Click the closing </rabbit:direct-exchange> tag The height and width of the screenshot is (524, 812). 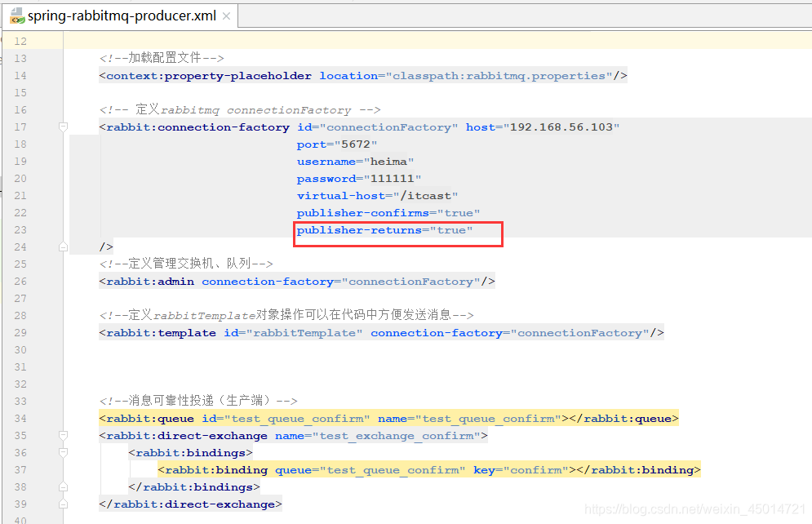point(191,504)
